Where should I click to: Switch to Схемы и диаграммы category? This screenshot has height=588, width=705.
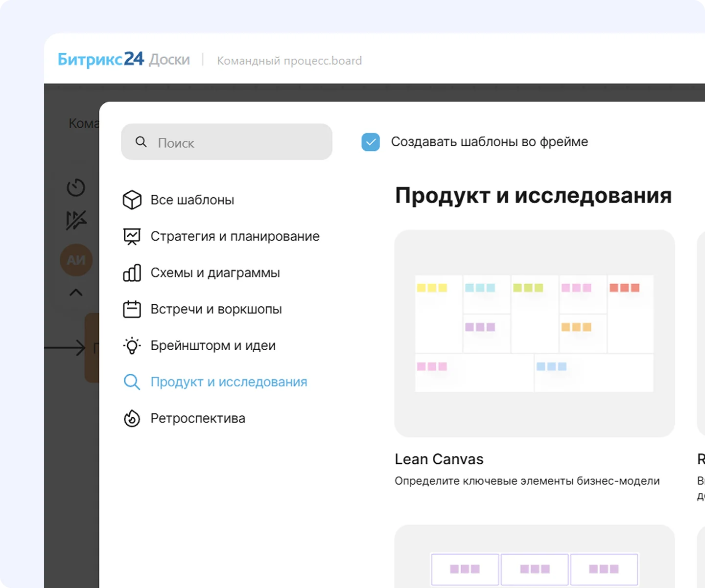click(x=215, y=273)
